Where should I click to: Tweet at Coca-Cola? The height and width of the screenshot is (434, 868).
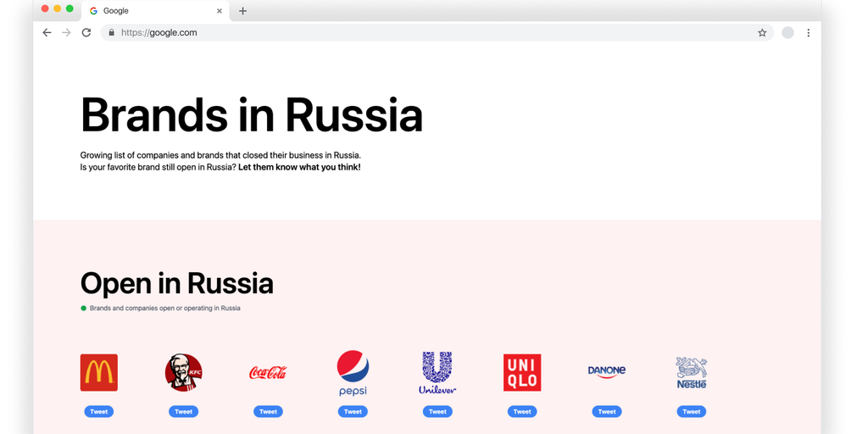pyautogui.click(x=268, y=411)
